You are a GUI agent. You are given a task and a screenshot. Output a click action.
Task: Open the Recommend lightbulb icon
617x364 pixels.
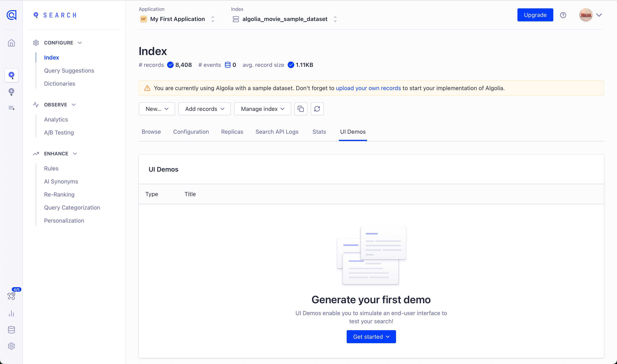coord(11,92)
